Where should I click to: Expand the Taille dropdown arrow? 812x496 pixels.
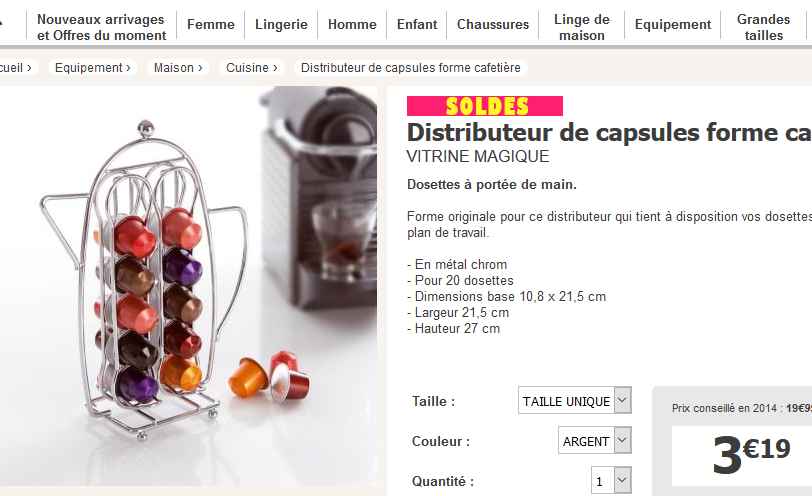click(x=622, y=400)
